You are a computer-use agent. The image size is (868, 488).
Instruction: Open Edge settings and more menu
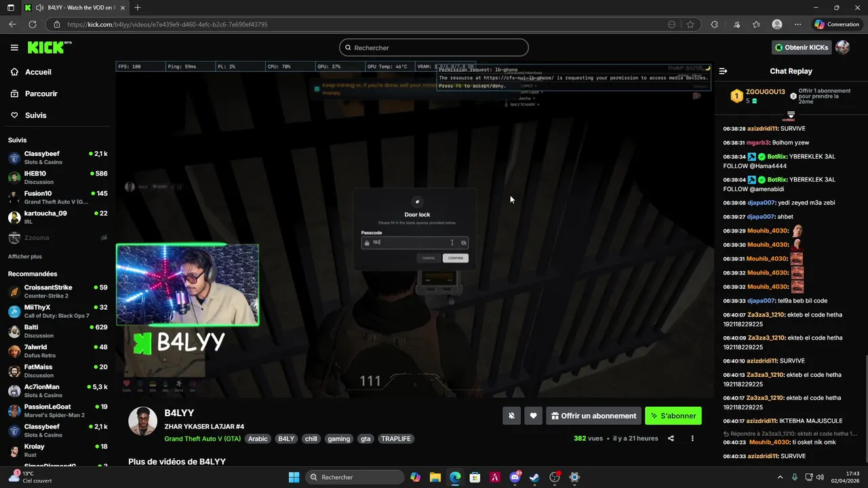pyautogui.click(x=797, y=24)
